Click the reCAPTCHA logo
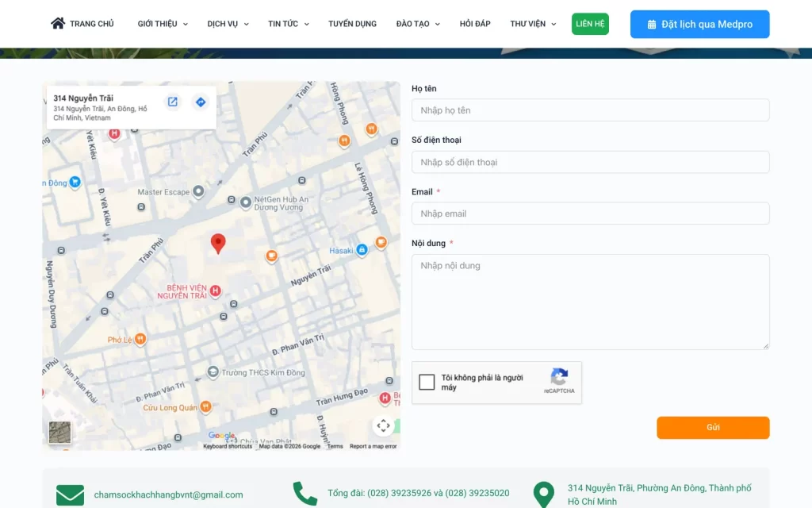 [x=559, y=376]
